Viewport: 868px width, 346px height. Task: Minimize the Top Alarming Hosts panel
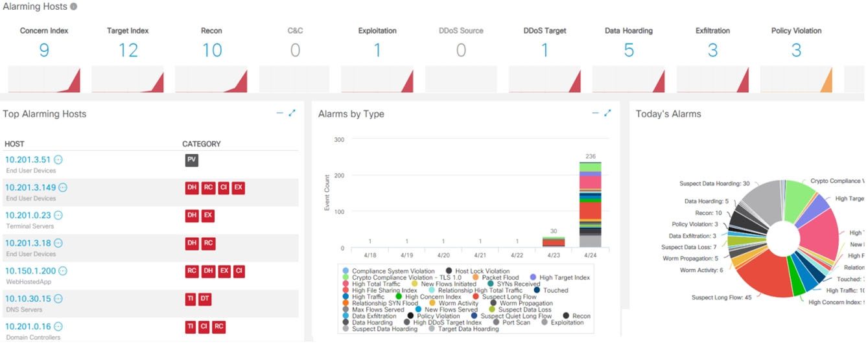[280, 113]
